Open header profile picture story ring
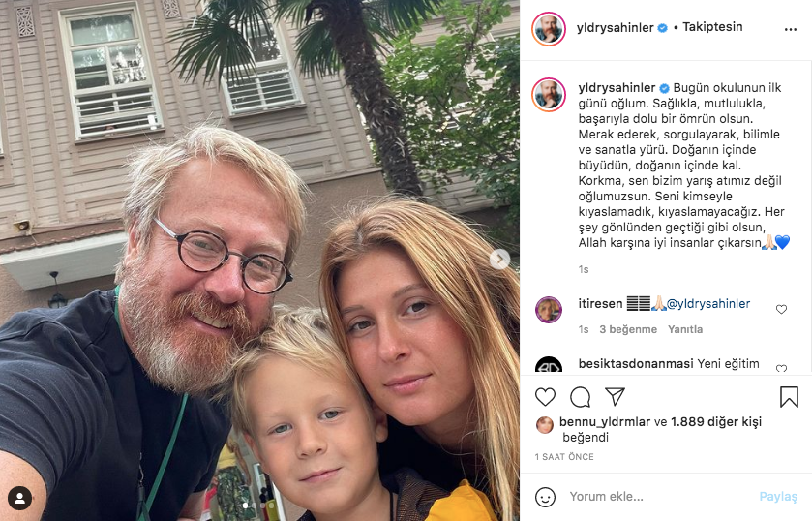 549,29
